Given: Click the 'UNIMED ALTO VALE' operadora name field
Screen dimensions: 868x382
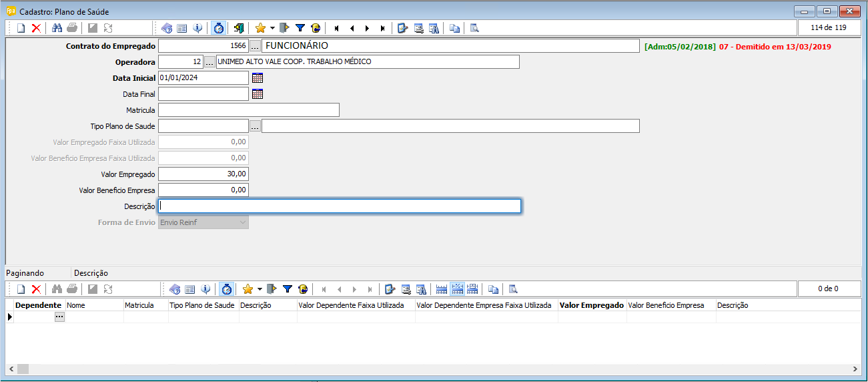Looking at the screenshot, I should click(368, 62).
